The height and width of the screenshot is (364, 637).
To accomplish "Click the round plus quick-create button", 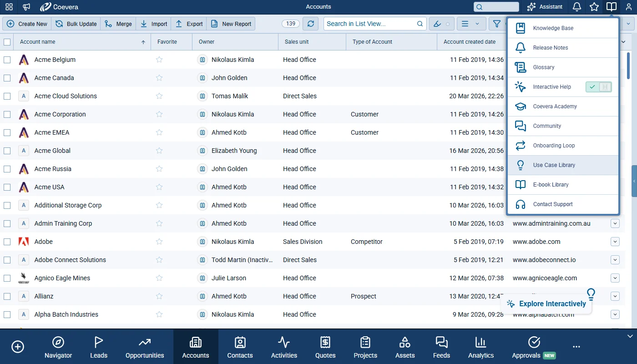I will click(18, 347).
